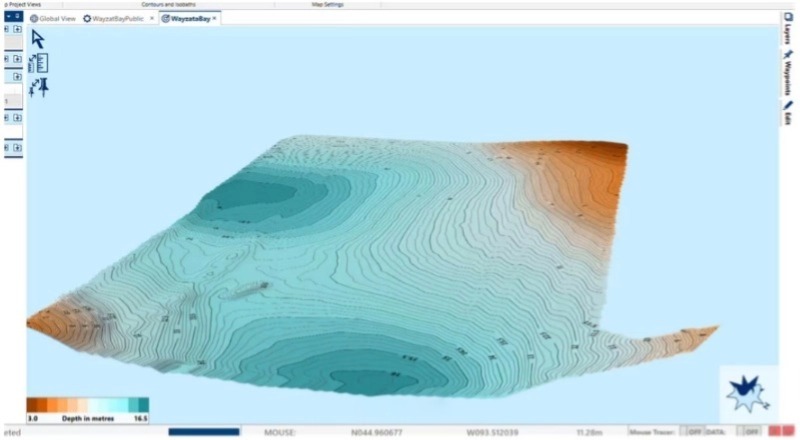Open the Map Settings section
This screenshot has width=800, height=440.
pos(332,4)
